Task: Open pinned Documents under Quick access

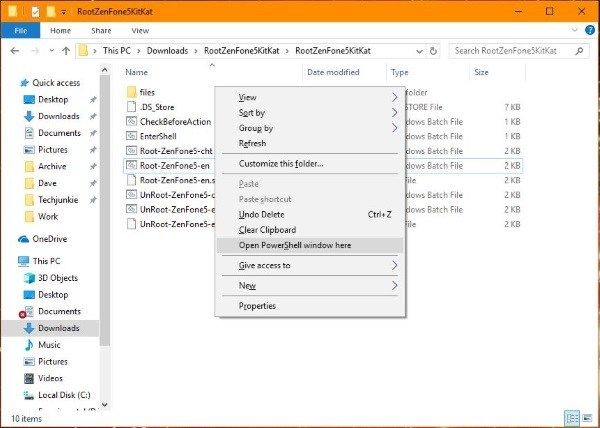Action: [x=59, y=133]
